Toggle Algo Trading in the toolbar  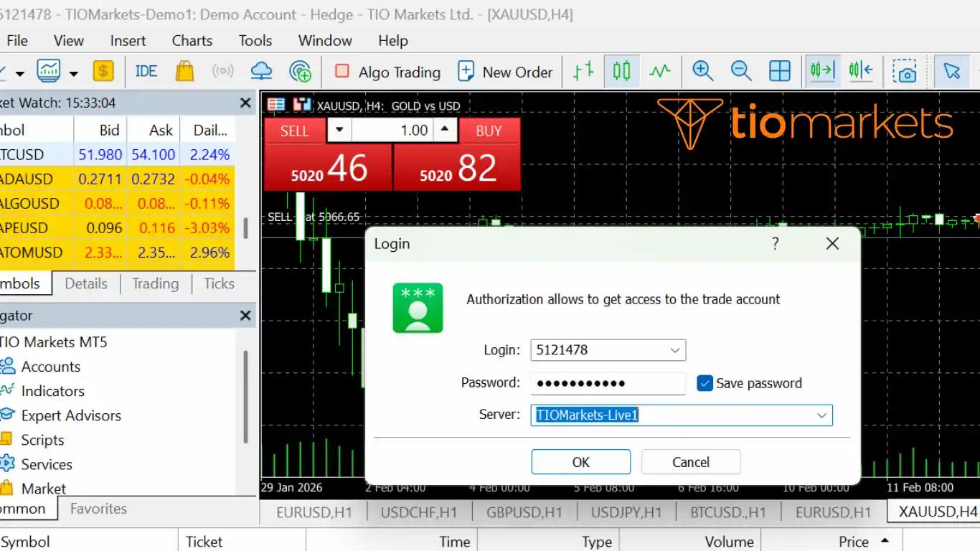click(x=388, y=72)
